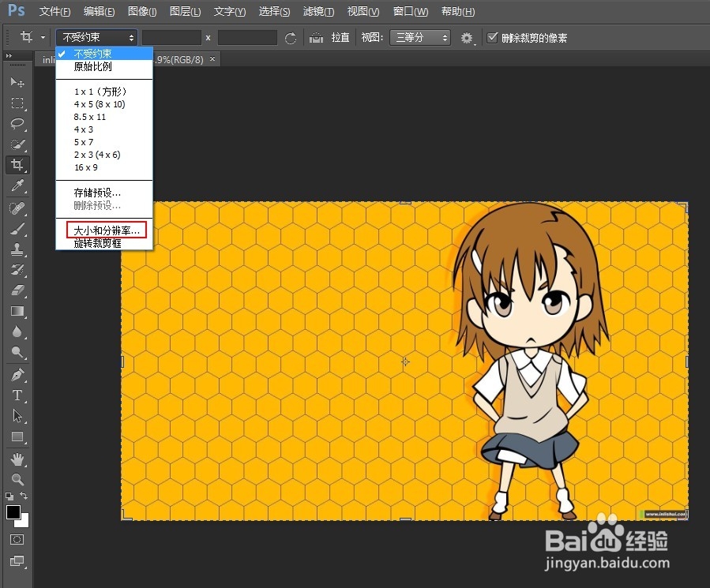The height and width of the screenshot is (588, 710).
Task: Choose the 16 x 9 crop preset
Action: (85, 167)
